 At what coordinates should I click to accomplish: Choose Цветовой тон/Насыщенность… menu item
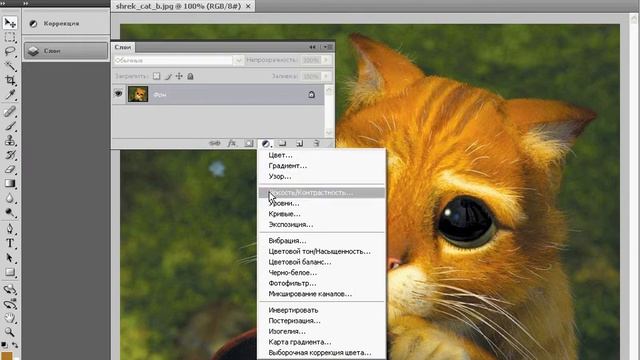point(320,251)
